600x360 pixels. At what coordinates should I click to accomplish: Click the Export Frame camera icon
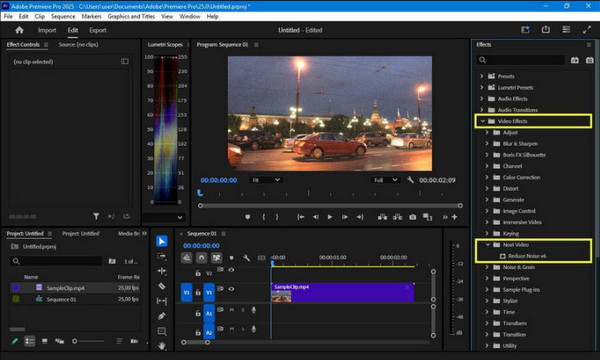(x=412, y=217)
